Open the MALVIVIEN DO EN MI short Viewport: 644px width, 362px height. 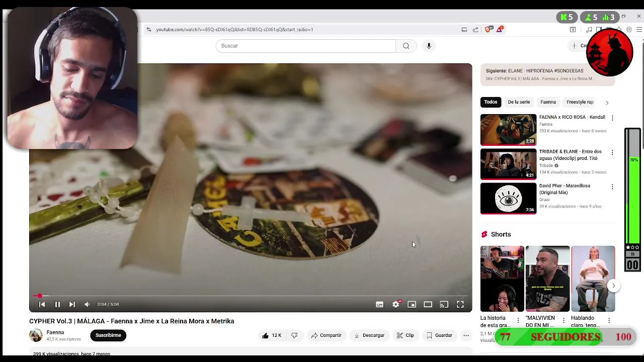(547, 279)
